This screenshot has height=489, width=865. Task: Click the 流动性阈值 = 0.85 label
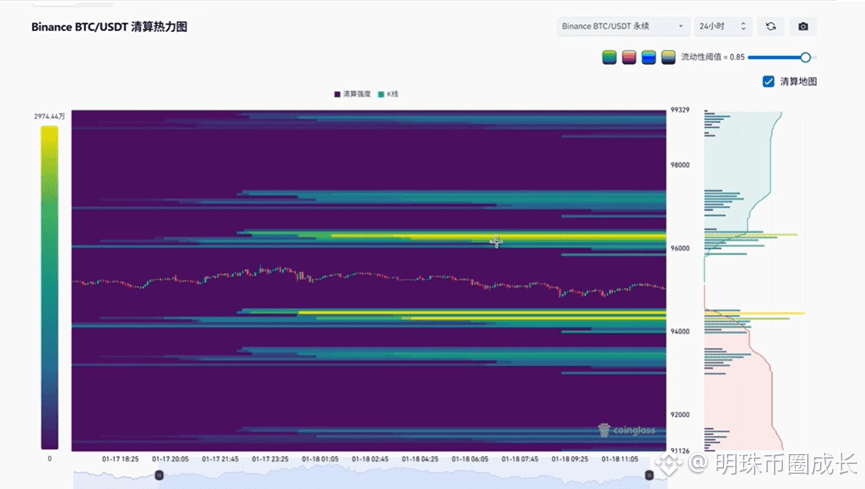coord(713,57)
